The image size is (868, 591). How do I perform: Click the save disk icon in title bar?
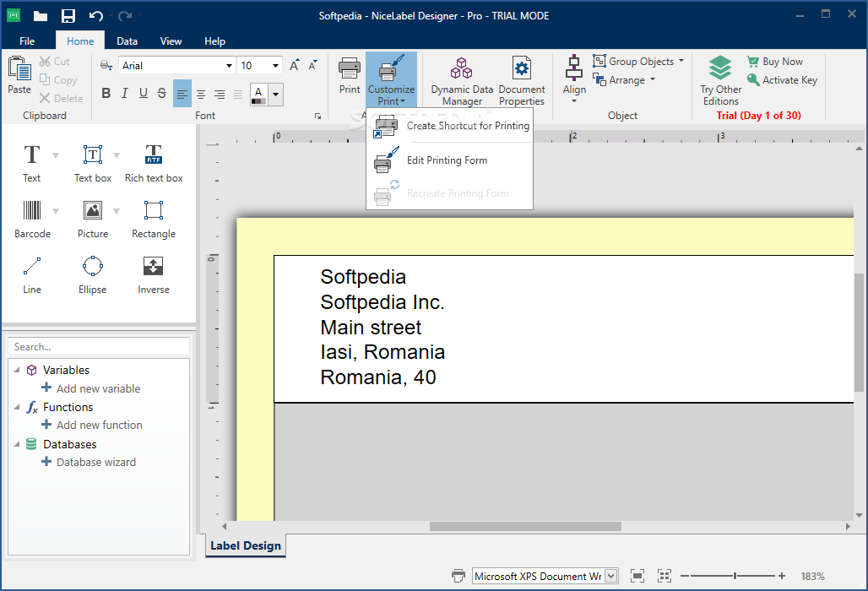click(x=68, y=15)
